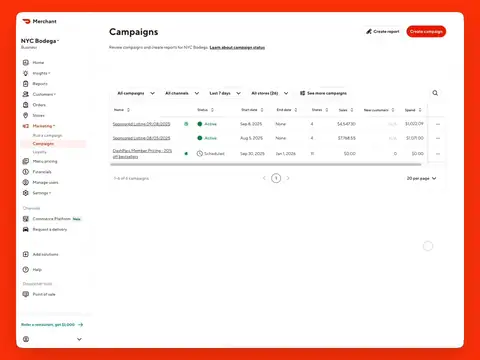480x360 pixels.
Task: Open DashPass Member Pricing campaign link
Action: (142, 154)
